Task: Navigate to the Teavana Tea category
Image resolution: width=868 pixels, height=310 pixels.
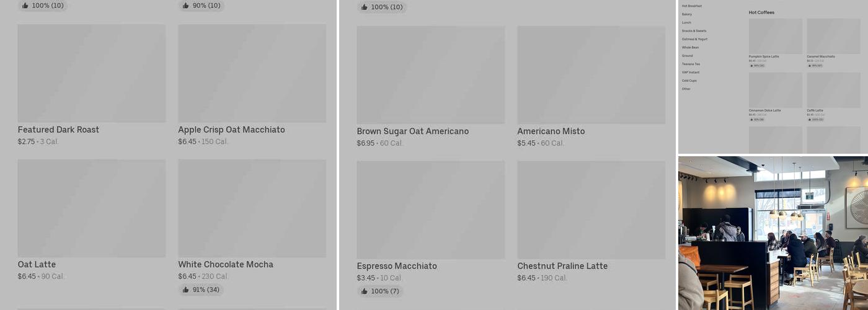Action: 691,64
